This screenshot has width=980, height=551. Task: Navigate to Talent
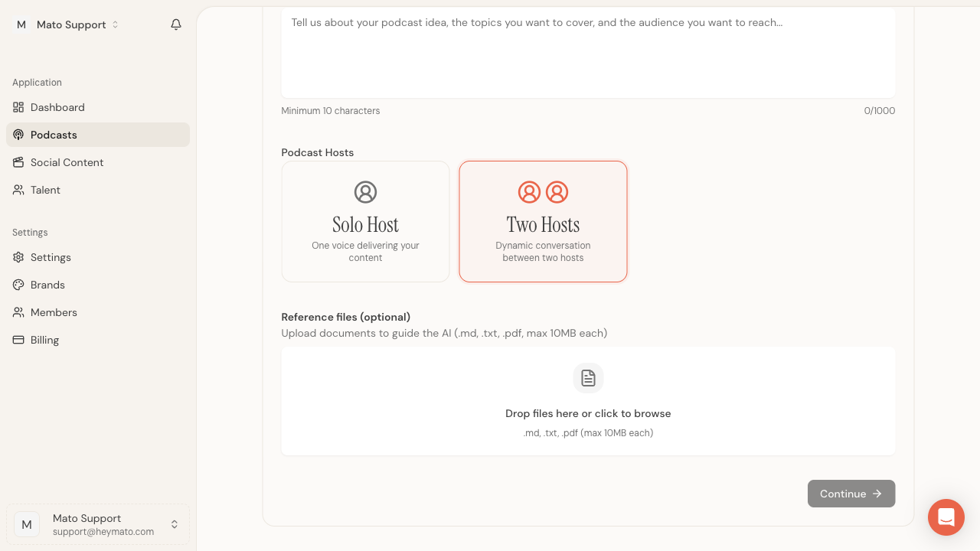point(98,190)
